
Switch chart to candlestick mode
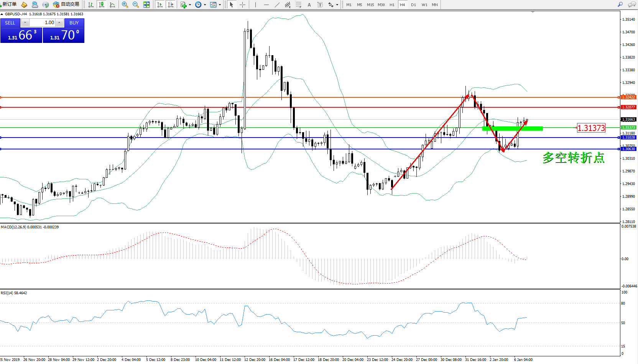click(102, 5)
